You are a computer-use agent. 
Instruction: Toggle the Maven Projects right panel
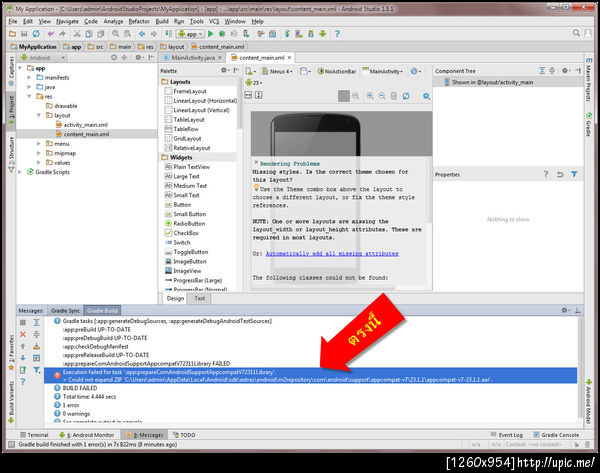589,80
